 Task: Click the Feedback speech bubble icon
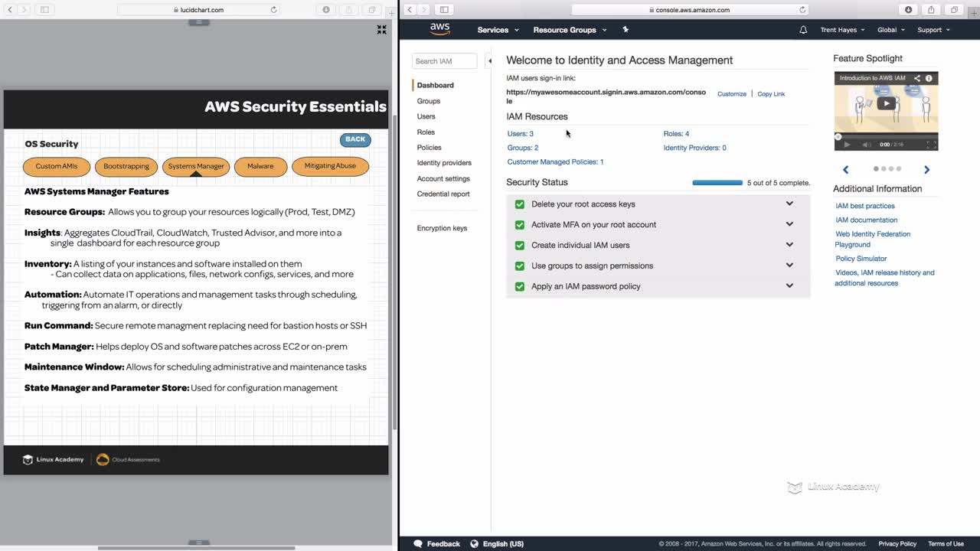tap(418, 544)
